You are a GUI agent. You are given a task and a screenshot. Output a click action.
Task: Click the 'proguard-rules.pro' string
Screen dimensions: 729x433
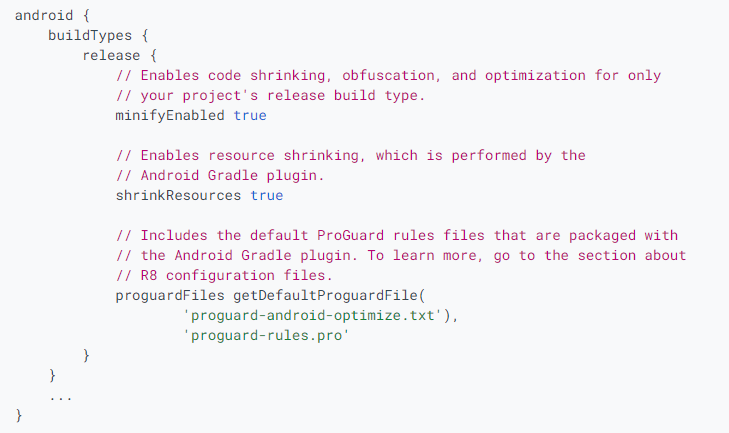tap(265, 335)
